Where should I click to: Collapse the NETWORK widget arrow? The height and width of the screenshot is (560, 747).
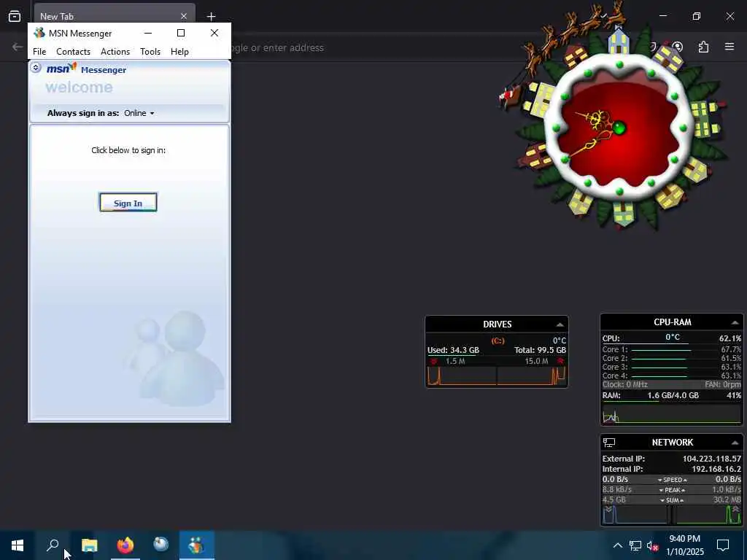(735, 443)
